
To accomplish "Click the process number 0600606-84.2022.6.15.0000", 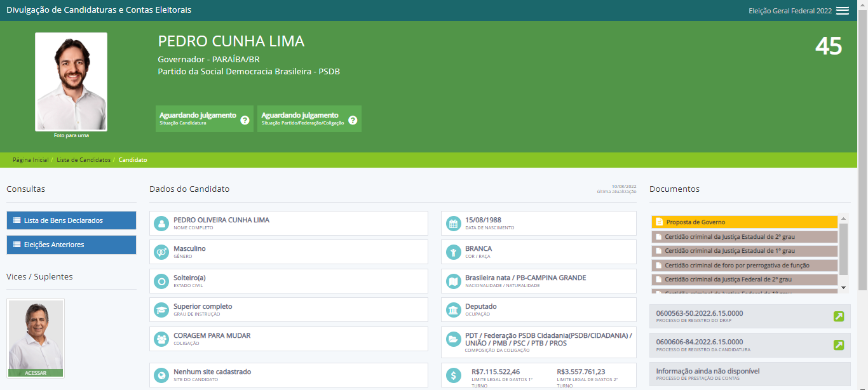I will pyautogui.click(x=700, y=342).
